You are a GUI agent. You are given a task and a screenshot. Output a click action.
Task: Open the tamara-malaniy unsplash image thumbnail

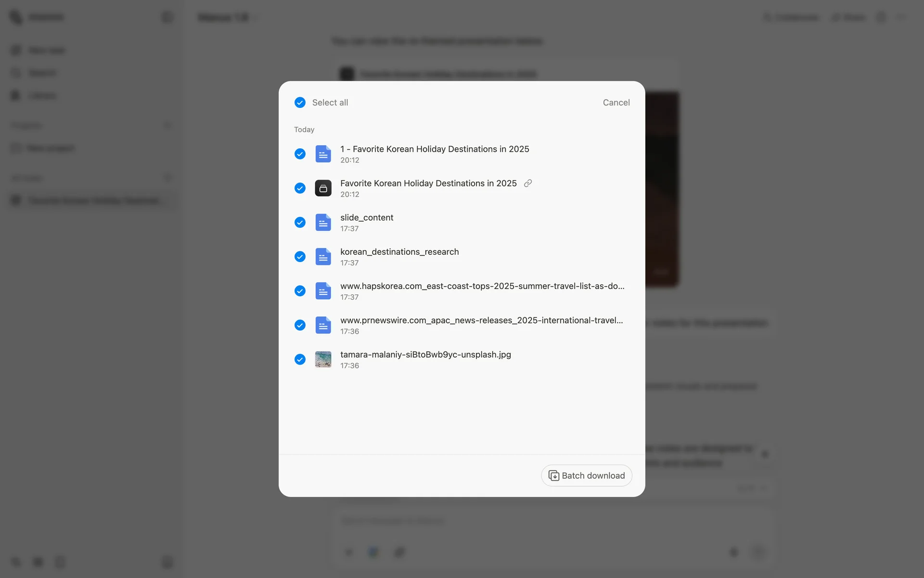pos(323,359)
